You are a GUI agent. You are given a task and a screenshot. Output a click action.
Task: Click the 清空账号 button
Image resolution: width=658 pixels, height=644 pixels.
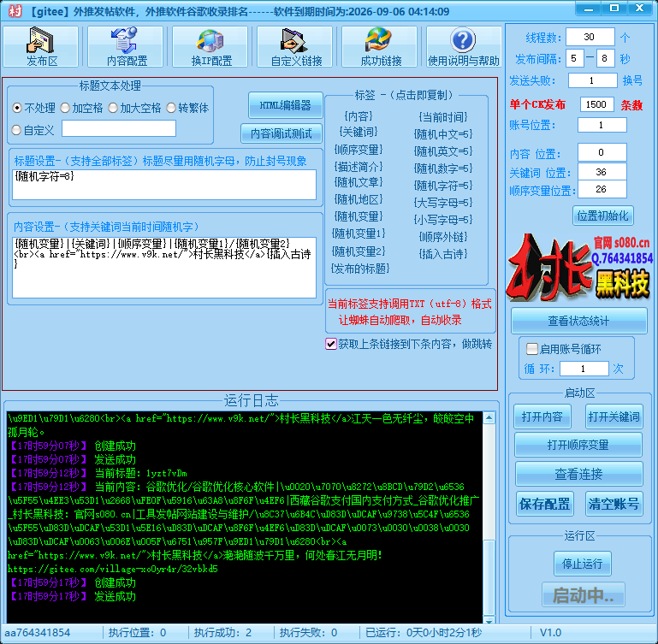pyautogui.click(x=614, y=504)
